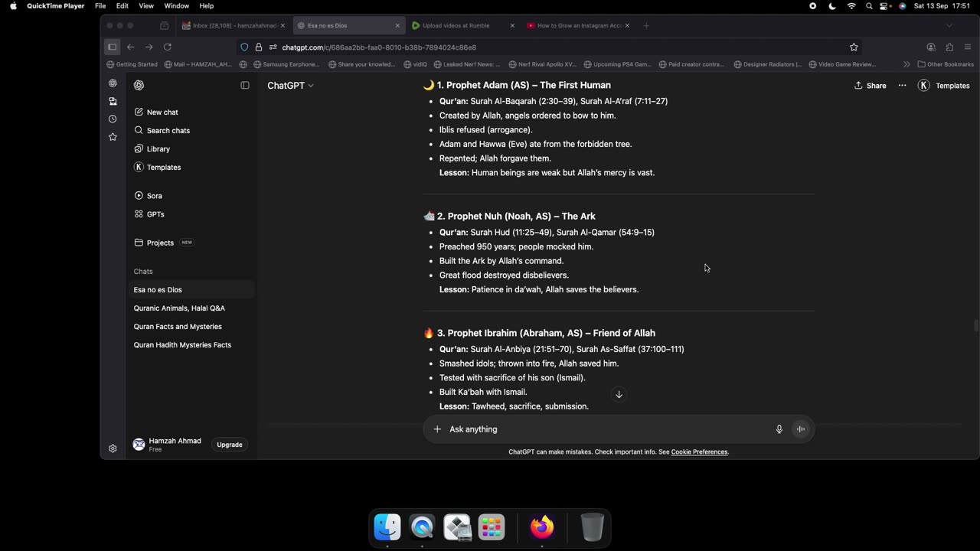
Task: Open the Edit menu
Action: pyautogui.click(x=122, y=5)
